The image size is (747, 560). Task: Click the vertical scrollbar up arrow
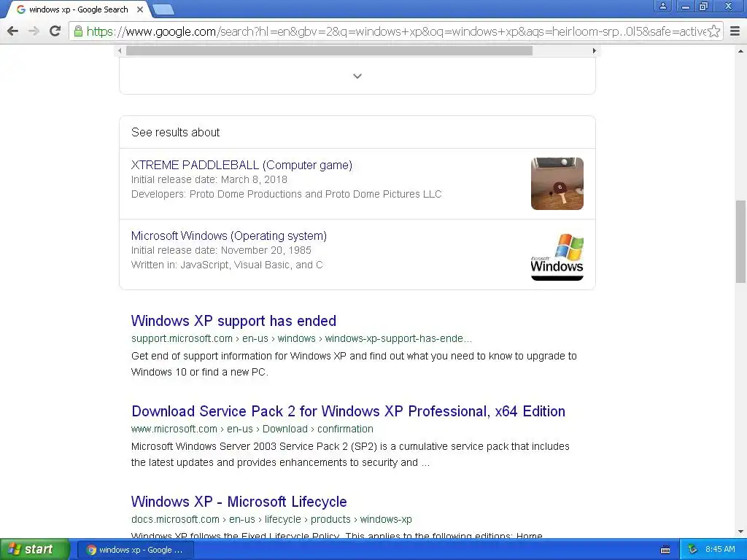point(740,50)
